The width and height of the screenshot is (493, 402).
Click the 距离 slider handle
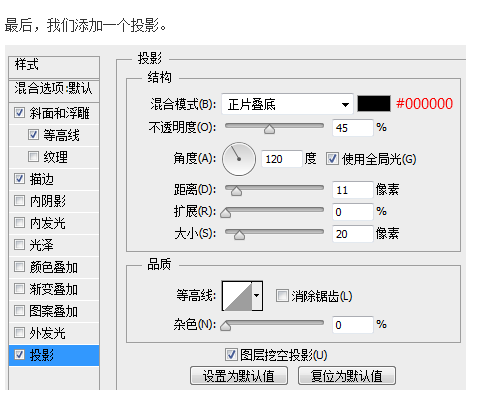pyautogui.click(x=236, y=191)
